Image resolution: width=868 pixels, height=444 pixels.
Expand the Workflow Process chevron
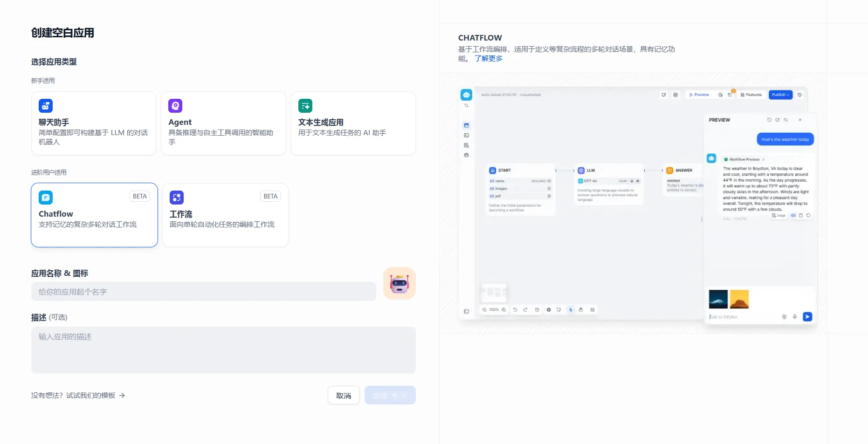click(x=763, y=159)
